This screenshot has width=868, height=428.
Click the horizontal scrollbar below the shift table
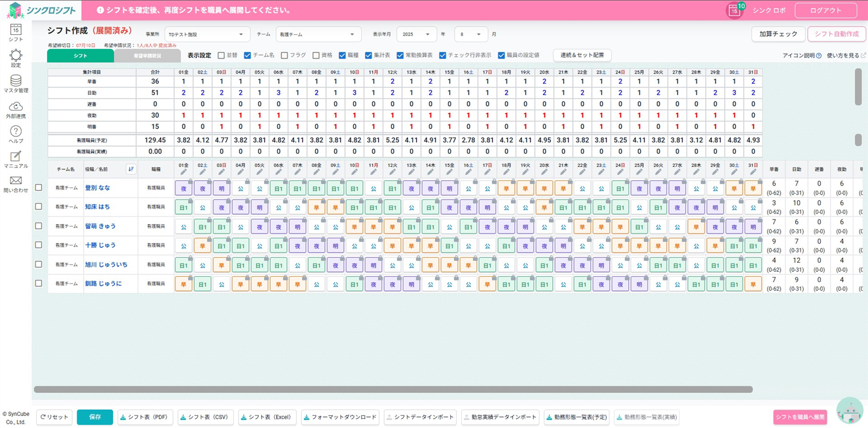pyautogui.click(x=393, y=389)
